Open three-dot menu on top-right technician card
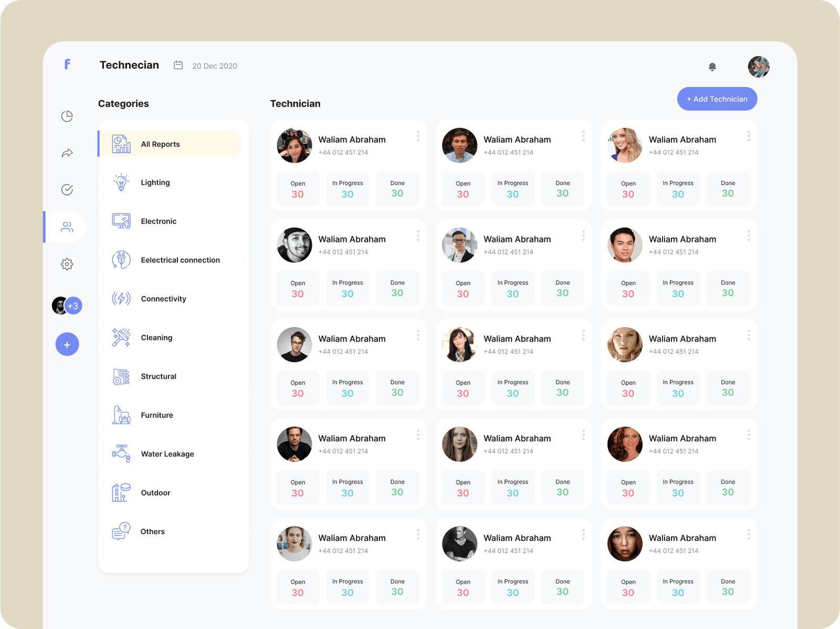The image size is (840, 629). [x=748, y=136]
